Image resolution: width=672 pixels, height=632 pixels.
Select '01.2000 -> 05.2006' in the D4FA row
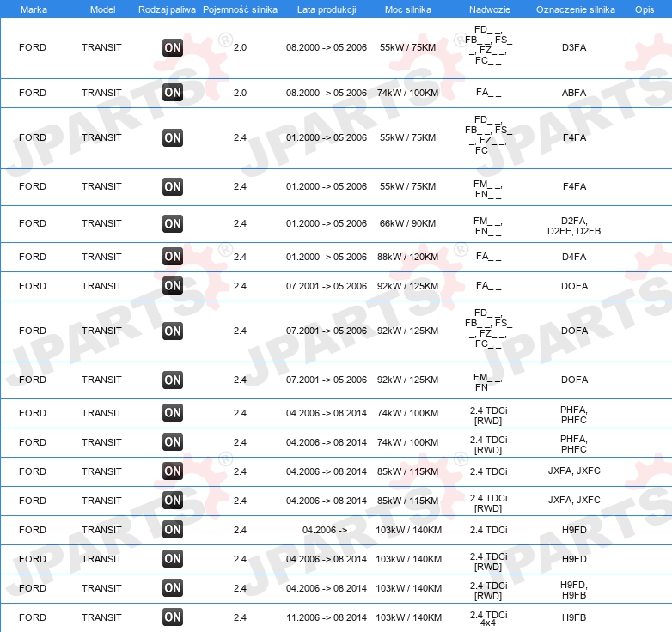[x=327, y=257]
